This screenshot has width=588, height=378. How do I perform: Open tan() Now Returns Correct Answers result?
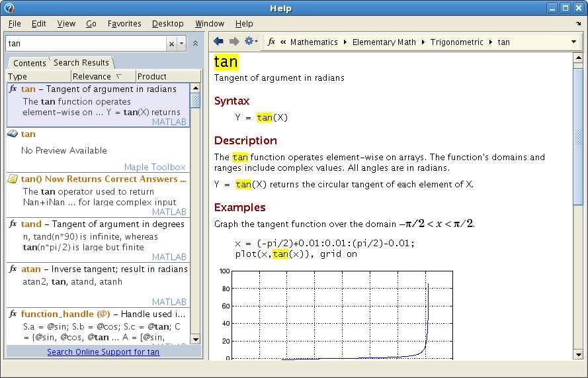pyautogui.click(x=99, y=195)
